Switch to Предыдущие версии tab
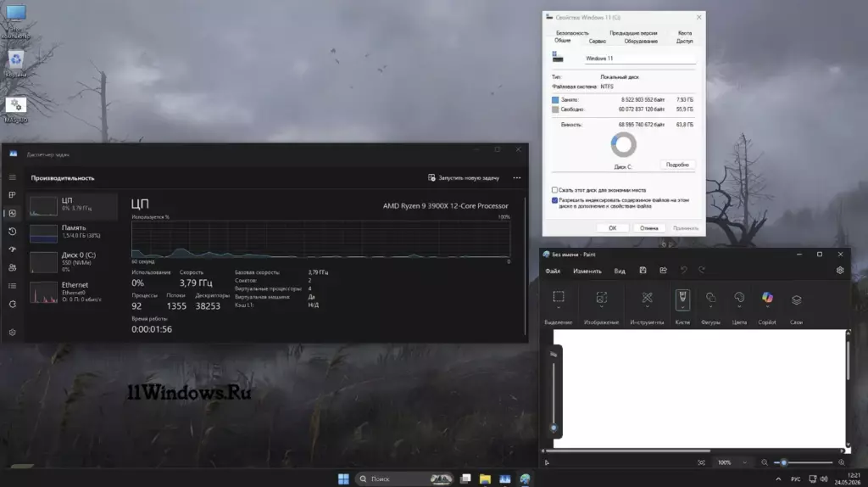Screen dimensions: 868x487 [x=633, y=33]
